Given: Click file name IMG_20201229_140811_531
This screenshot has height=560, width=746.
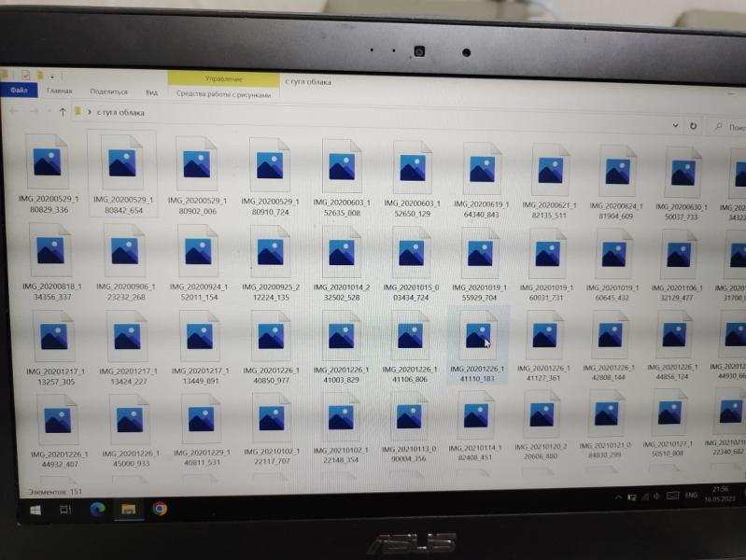Looking at the screenshot, I should point(202,456).
